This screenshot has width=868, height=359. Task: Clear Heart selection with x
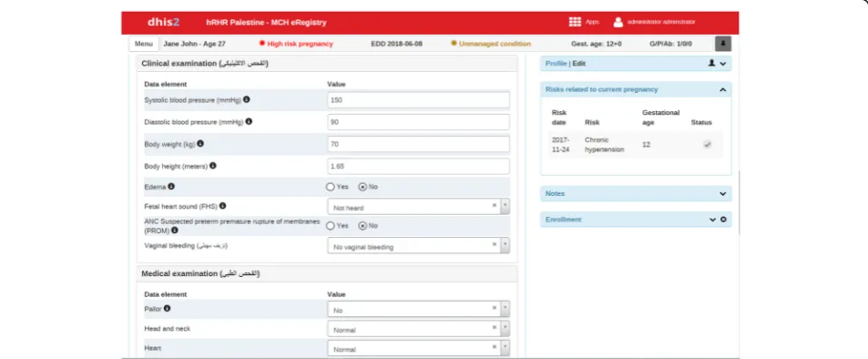495,347
